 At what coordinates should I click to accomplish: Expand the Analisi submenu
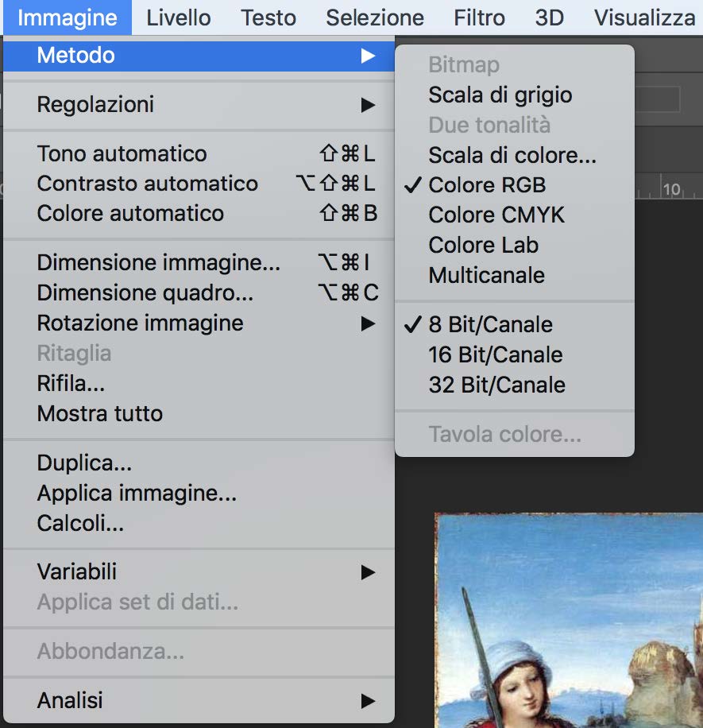[x=199, y=700]
